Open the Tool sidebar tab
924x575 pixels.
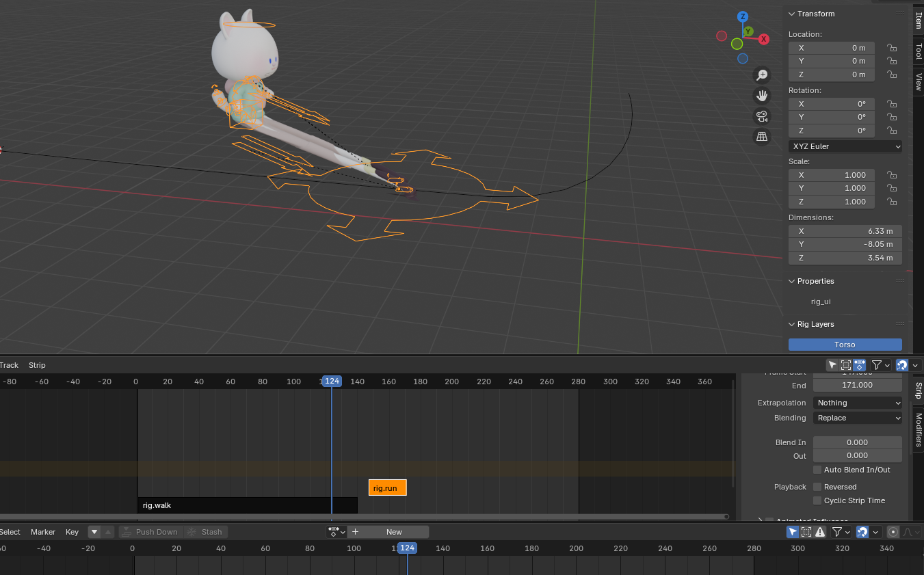tap(918, 51)
